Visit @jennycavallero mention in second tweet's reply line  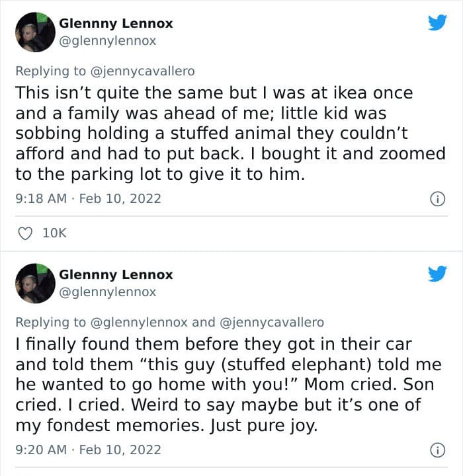pyautogui.click(x=271, y=323)
